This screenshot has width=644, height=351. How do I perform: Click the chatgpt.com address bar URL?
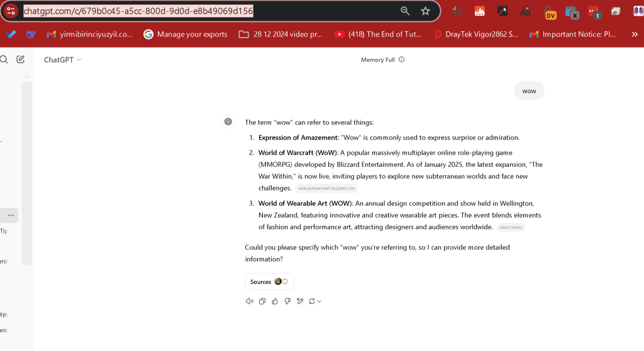coord(138,11)
